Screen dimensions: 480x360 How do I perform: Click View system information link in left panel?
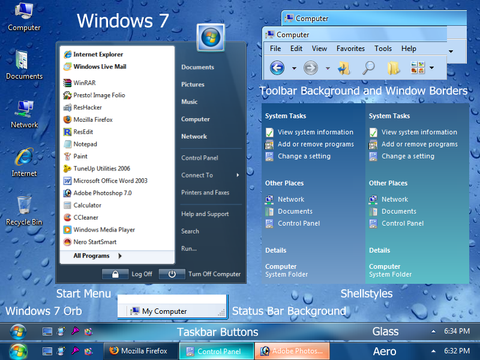coord(315,132)
